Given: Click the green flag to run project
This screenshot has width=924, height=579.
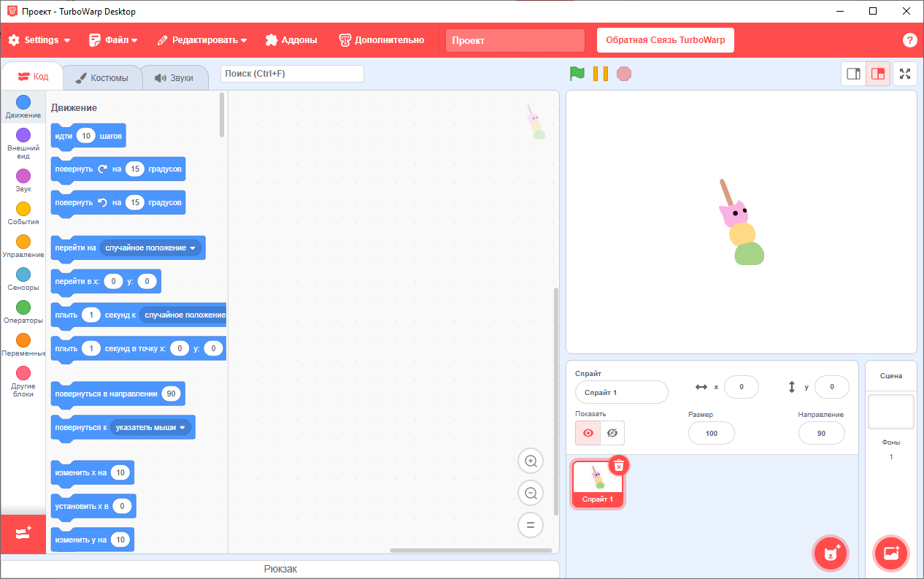Looking at the screenshot, I should [x=577, y=74].
